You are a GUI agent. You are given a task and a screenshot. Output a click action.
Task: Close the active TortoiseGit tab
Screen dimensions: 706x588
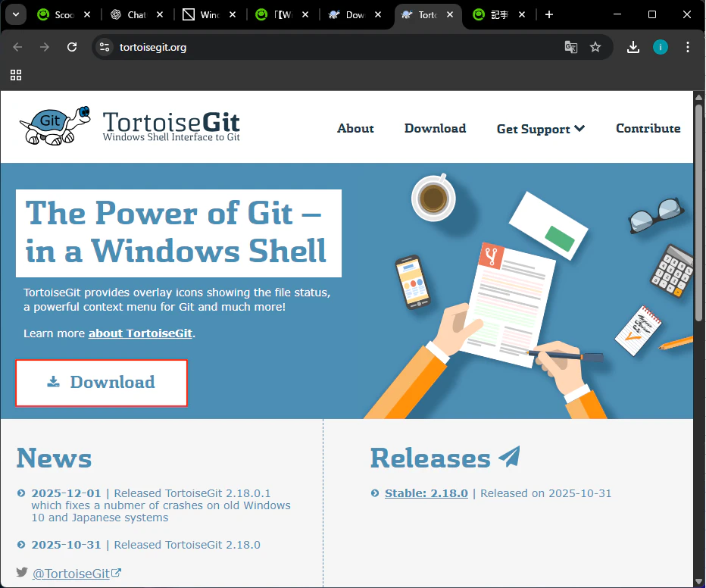coord(450,15)
